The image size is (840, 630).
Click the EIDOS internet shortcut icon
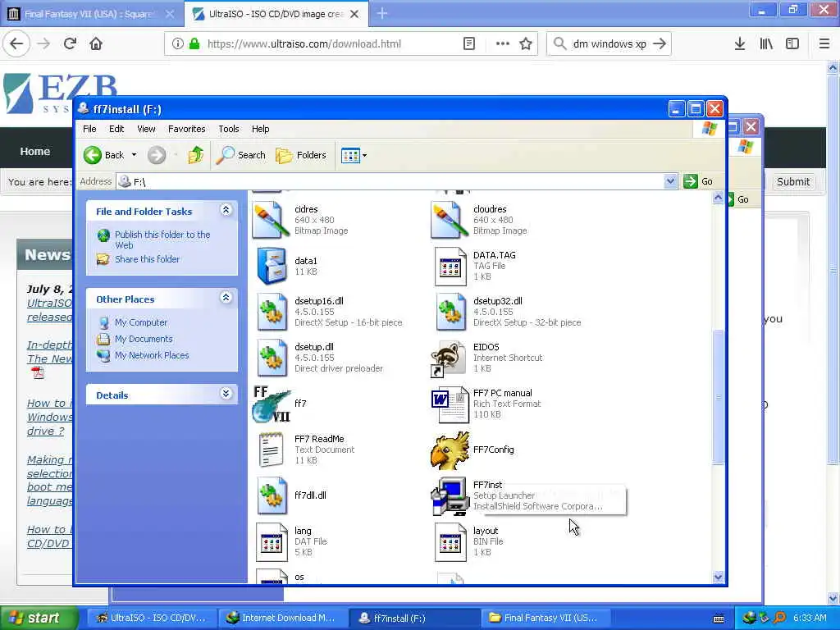(x=448, y=359)
